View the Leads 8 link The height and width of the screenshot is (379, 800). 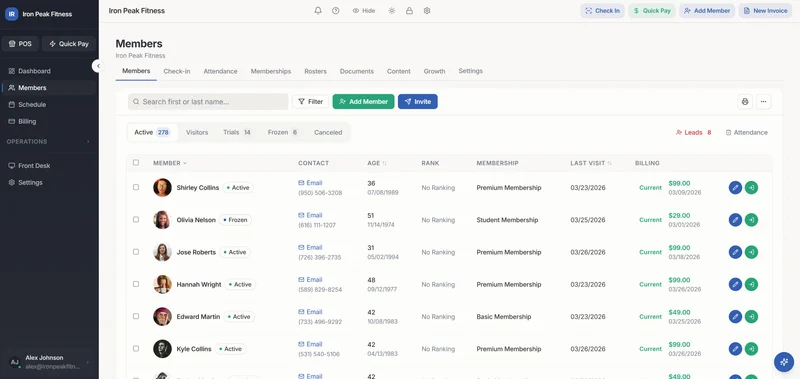693,133
